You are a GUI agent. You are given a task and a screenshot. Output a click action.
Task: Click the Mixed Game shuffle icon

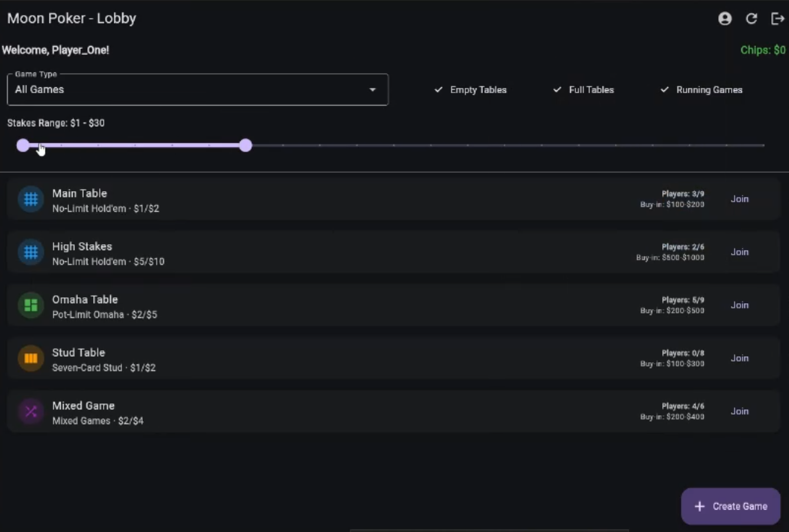(30, 411)
